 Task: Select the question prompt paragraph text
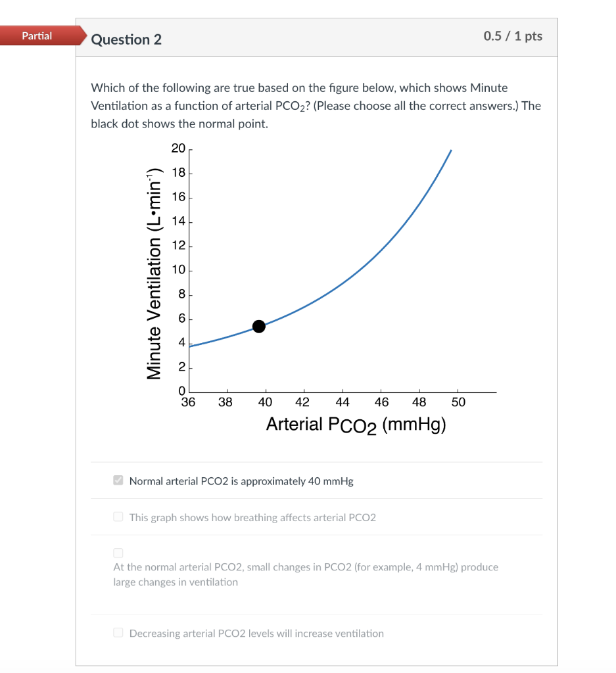(314, 105)
